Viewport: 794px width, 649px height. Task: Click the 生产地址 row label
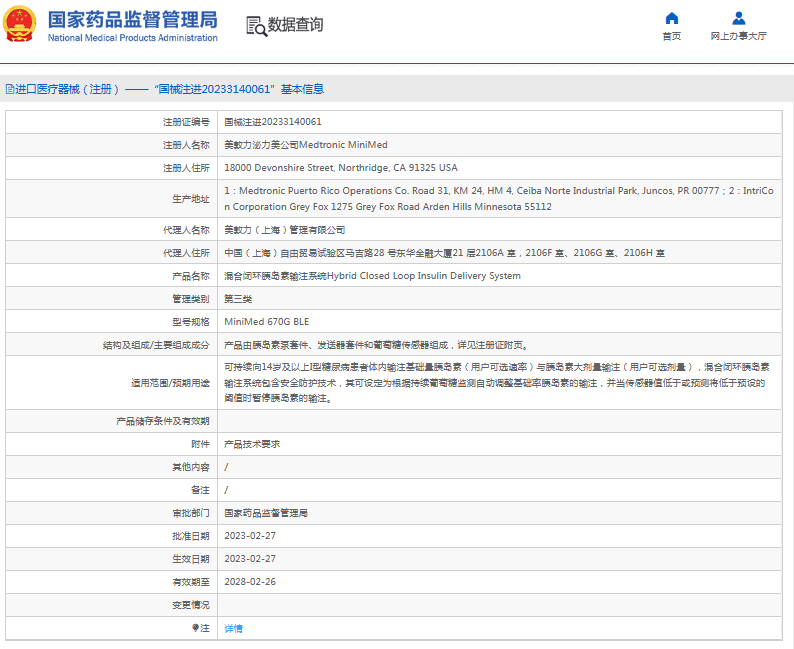pos(190,199)
